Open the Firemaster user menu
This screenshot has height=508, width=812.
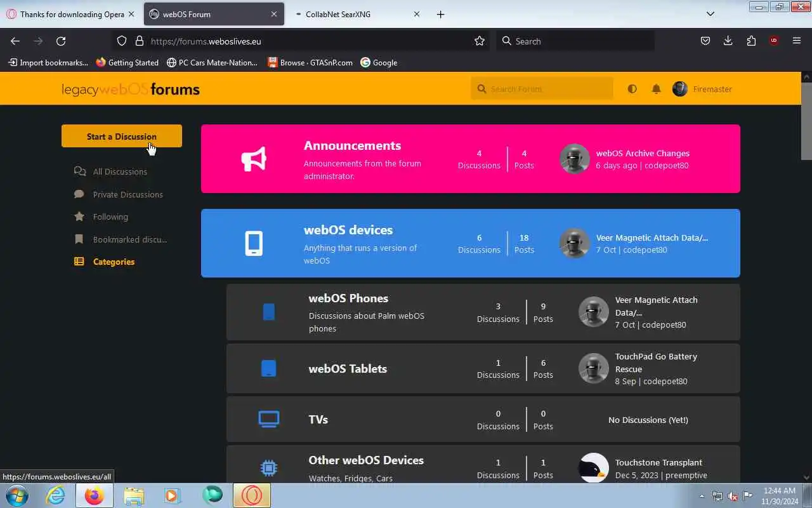click(x=702, y=89)
